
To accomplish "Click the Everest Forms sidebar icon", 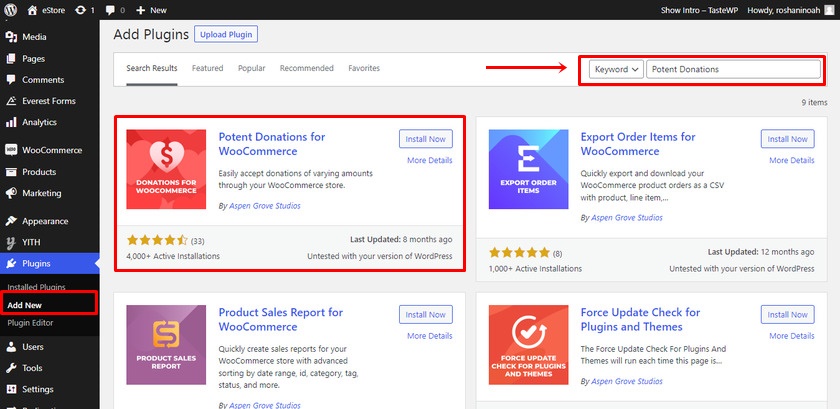I will coord(11,101).
